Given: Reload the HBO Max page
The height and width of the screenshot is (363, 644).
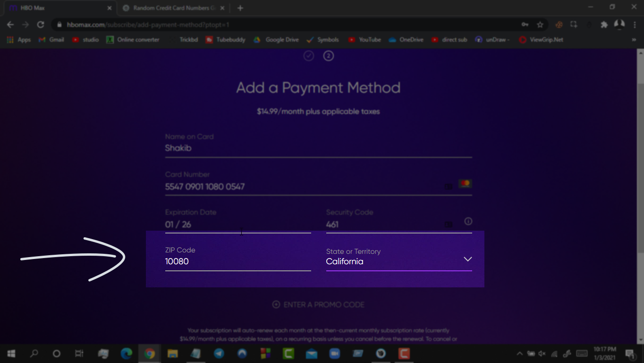Looking at the screenshot, I should [41, 25].
